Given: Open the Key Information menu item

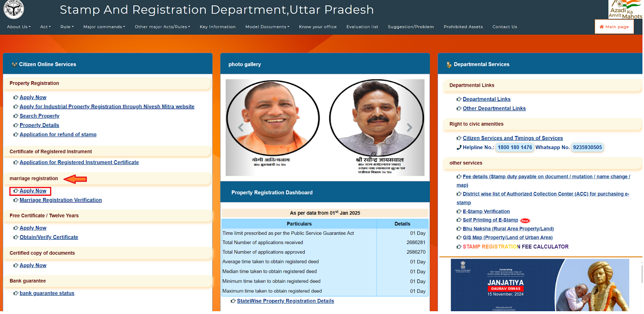Looking at the screenshot, I should 218,27.
